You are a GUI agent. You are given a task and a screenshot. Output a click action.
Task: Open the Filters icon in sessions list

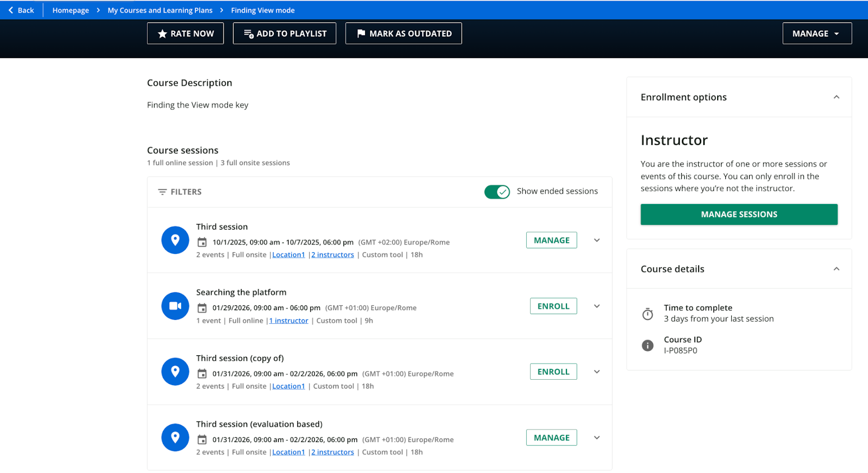pyautogui.click(x=162, y=192)
